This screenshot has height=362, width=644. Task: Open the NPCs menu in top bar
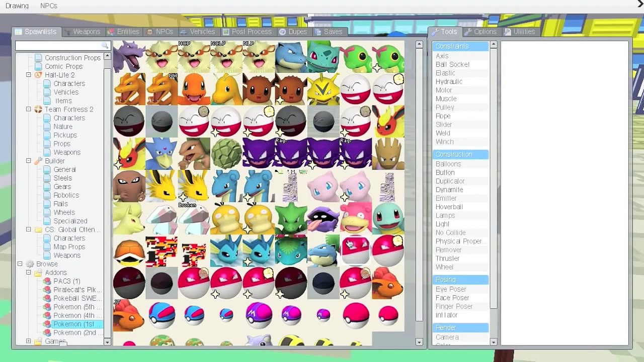(x=49, y=6)
